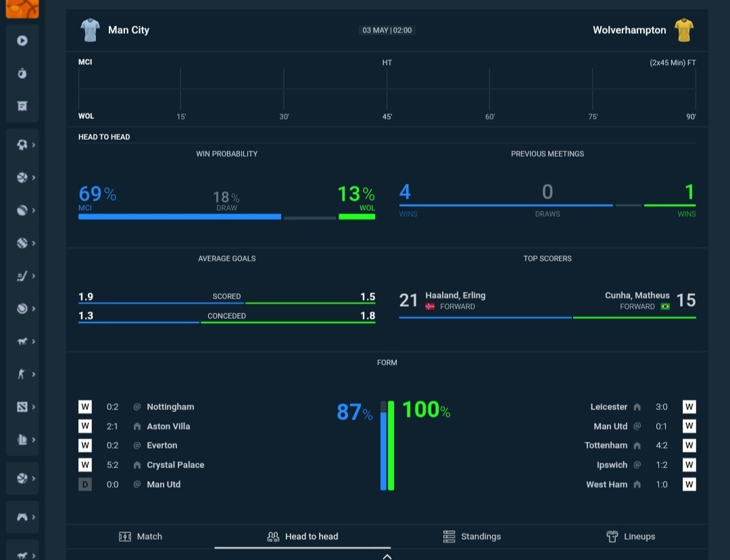Select the volleyball sport icon
730x560 pixels.
point(22,243)
